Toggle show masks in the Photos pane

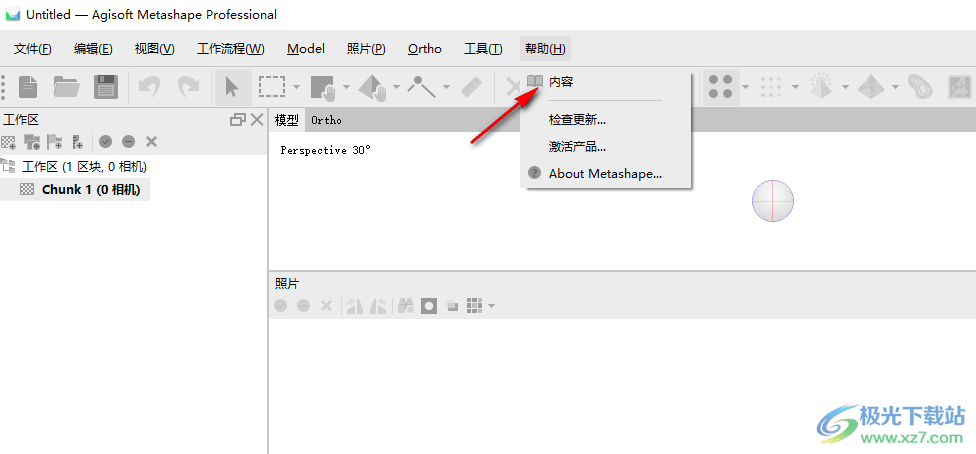(429, 306)
